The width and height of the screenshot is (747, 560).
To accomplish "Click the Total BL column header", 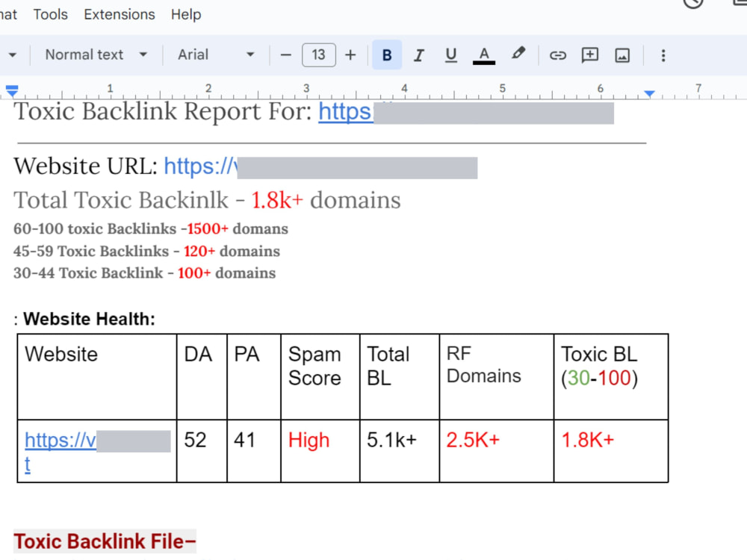I will (399, 376).
